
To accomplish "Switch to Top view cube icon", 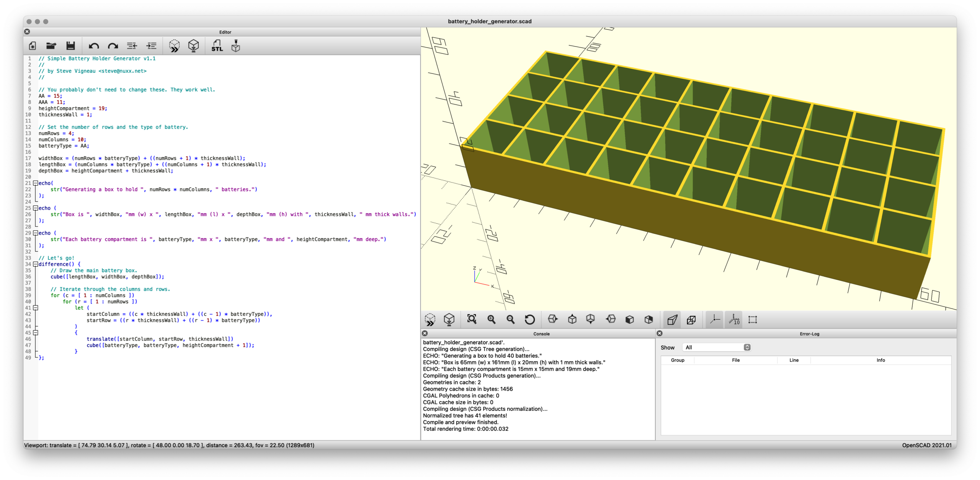I will 572,319.
